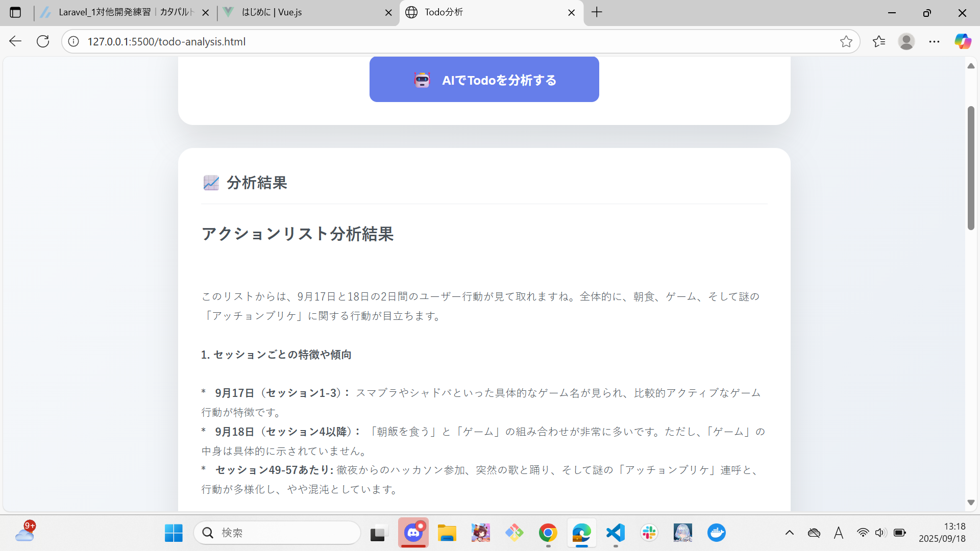
Task: Open the browser profile avatar
Action: (x=906, y=41)
